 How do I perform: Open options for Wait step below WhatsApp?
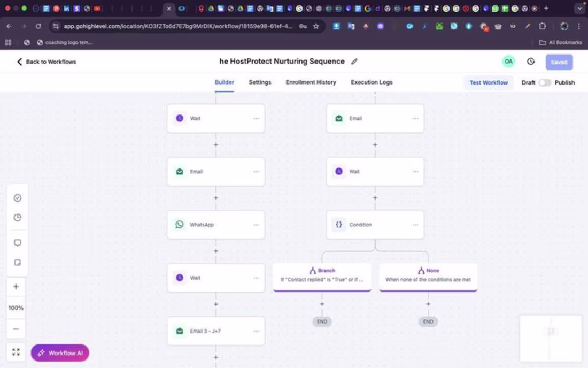256,278
